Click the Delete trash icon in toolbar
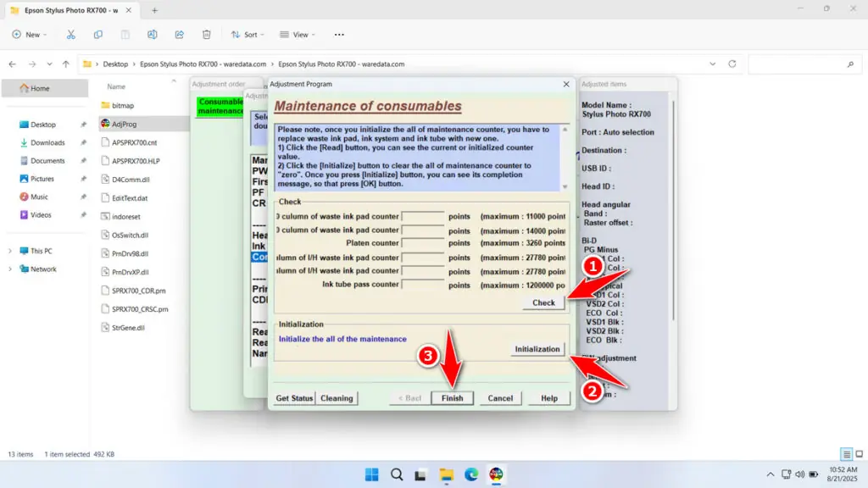The image size is (868, 488). click(x=207, y=35)
